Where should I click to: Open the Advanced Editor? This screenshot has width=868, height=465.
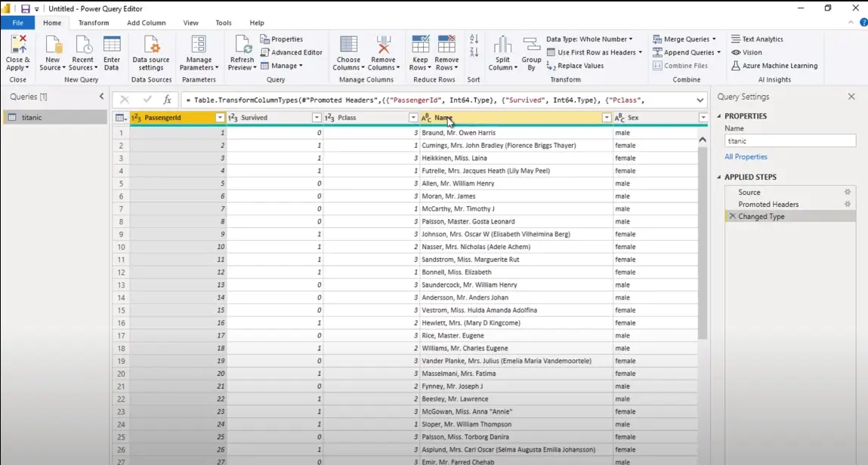(291, 53)
